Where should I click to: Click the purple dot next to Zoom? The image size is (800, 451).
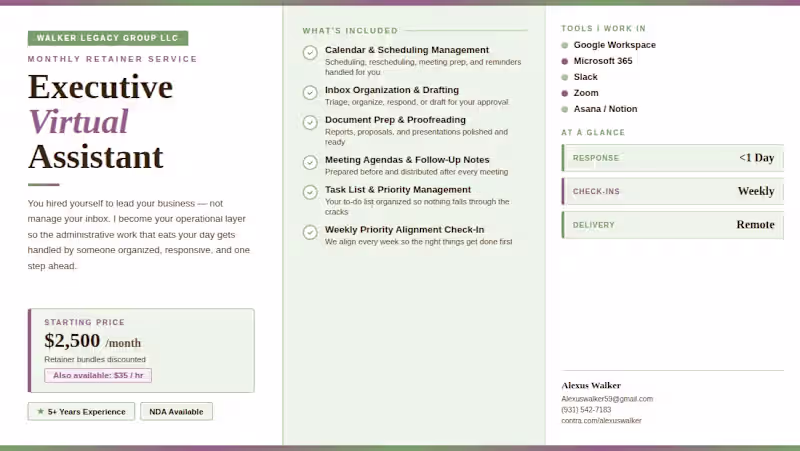[x=565, y=93]
